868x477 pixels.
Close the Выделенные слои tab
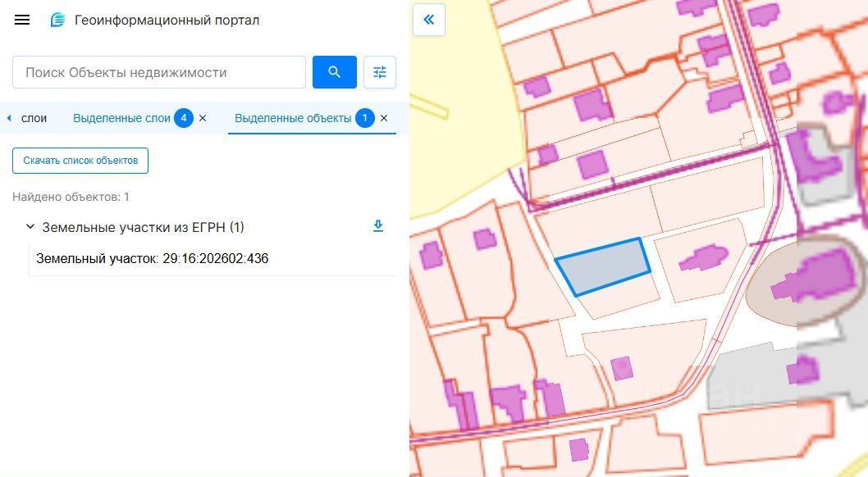click(x=203, y=118)
